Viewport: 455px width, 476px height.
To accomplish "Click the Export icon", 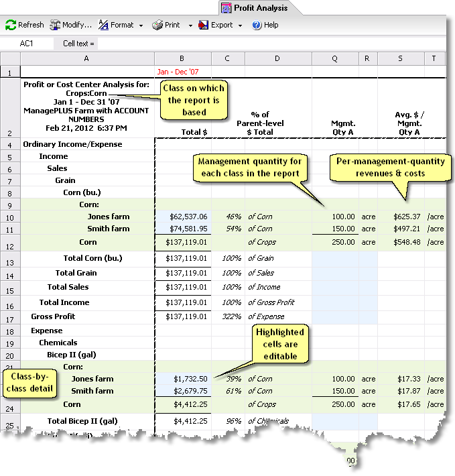I will pyautogui.click(x=204, y=25).
